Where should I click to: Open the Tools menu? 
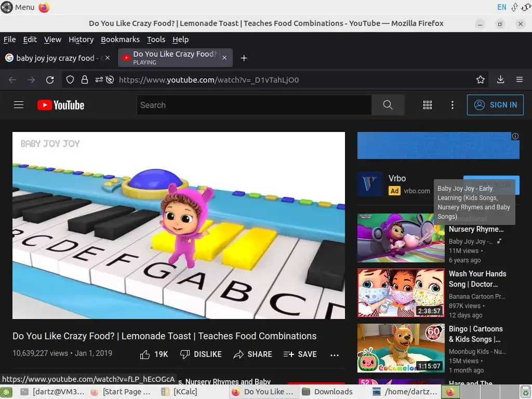point(156,39)
